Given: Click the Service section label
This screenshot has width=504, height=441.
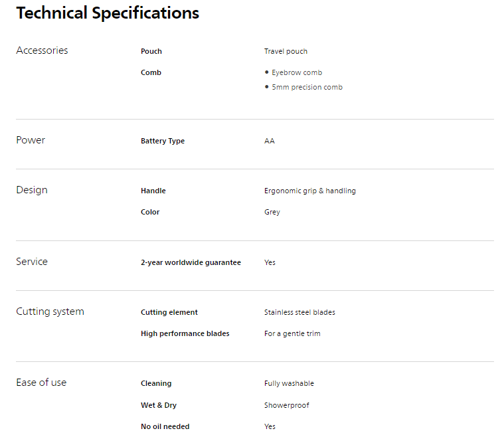Looking at the screenshot, I should [32, 262].
